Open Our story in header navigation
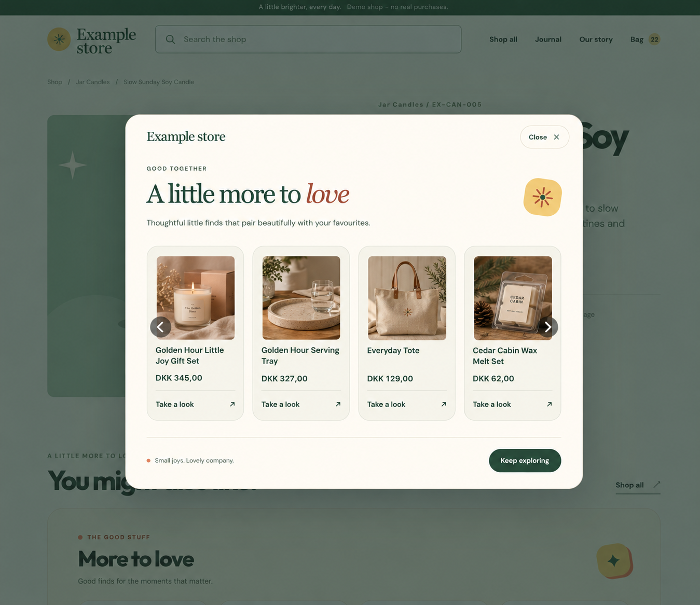 [x=596, y=39]
